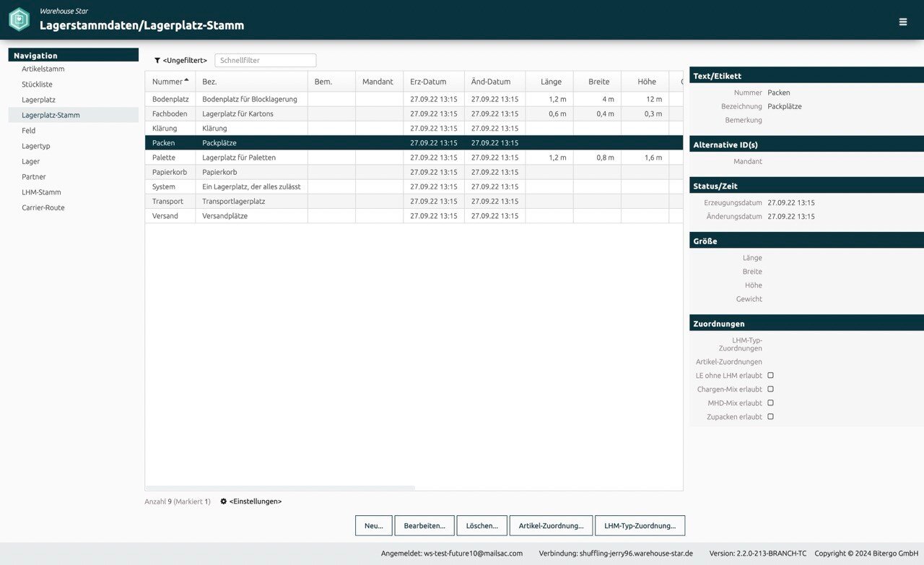This screenshot has height=565, width=924.
Task: Collapse the Größe section header
Action: click(x=806, y=241)
